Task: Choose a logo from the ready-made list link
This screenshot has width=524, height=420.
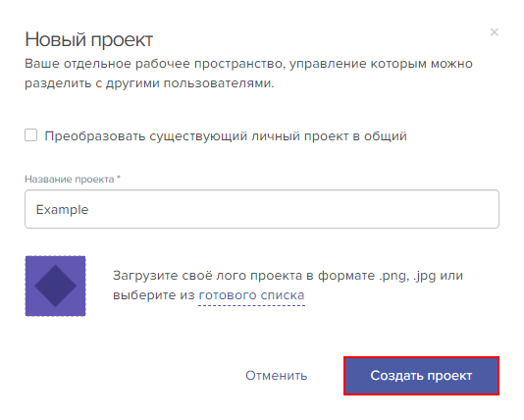Action: [x=251, y=295]
